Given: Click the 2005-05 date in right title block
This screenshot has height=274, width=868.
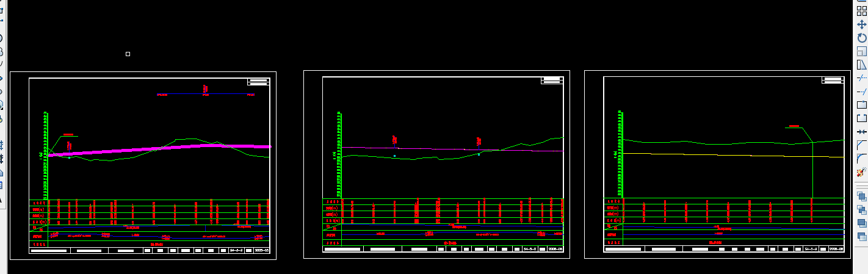Looking at the screenshot, I should coord(836,249).
